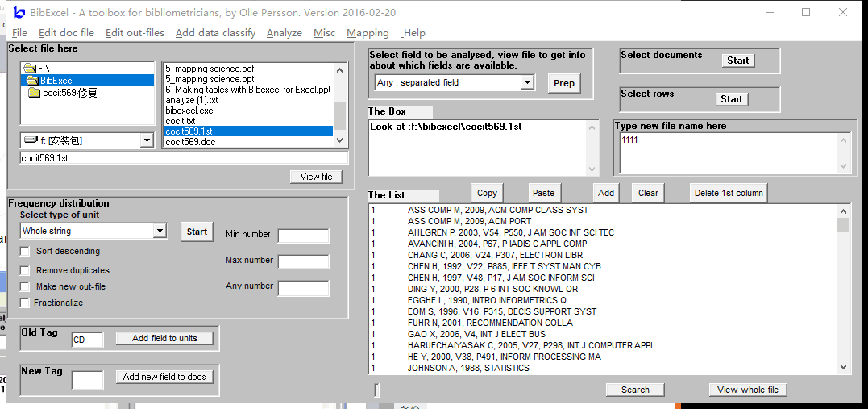The height and width of the screenshot is (409, 868).
Task: Click Add field to units button
Action: click(x=164, y=338)
